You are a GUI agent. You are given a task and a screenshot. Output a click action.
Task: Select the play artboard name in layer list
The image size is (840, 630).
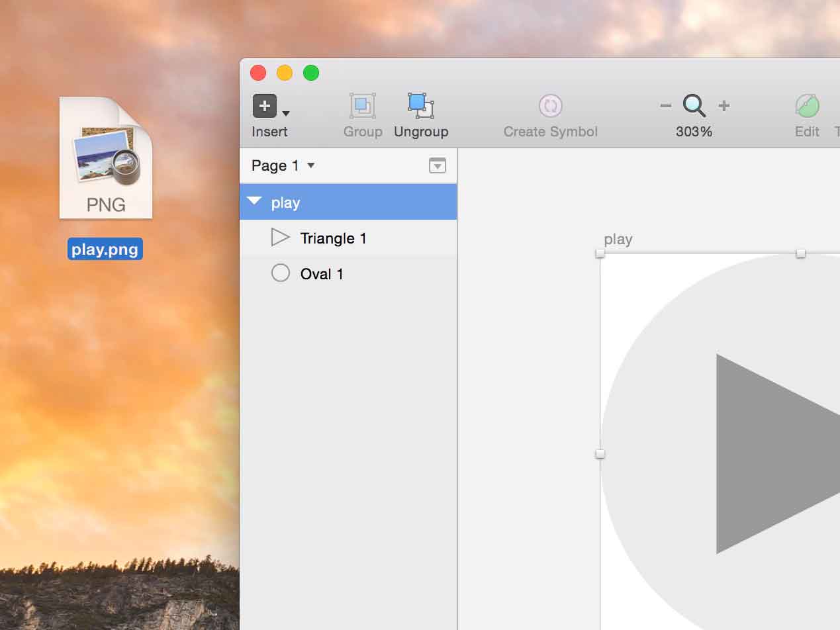point(285,202)
